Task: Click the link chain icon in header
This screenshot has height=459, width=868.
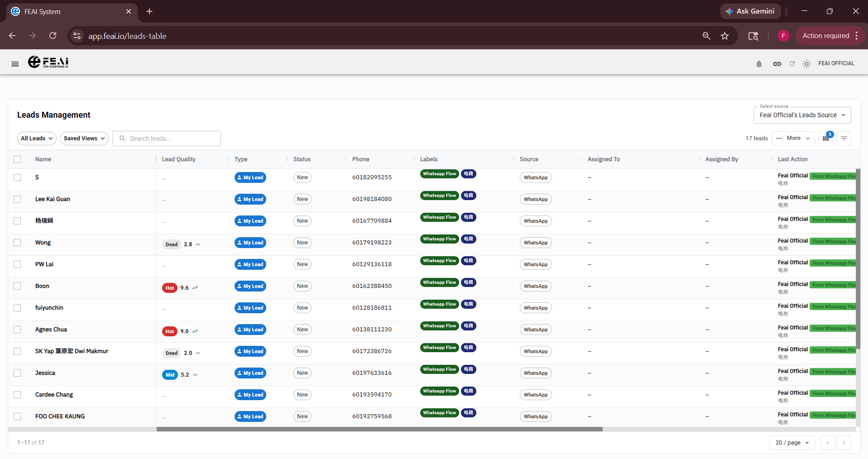Action: [x=777, y=64]
